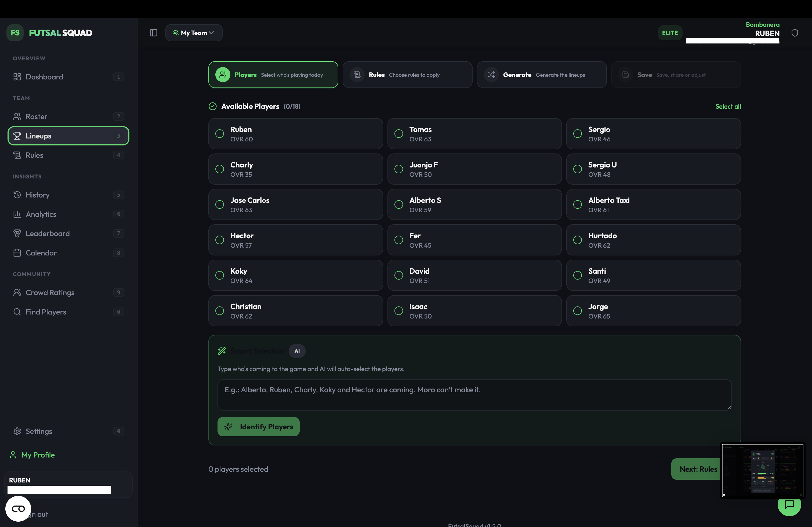This screenshot has width=812, height=527.
Task: Click the Settings gear icon
Action: (x=17, y=431)
